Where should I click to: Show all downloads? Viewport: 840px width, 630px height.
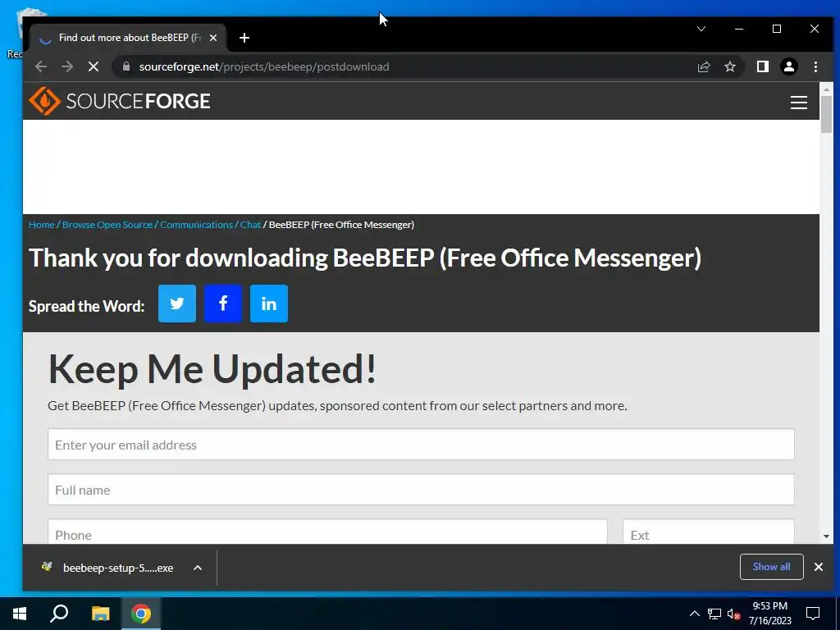point(771,567)
